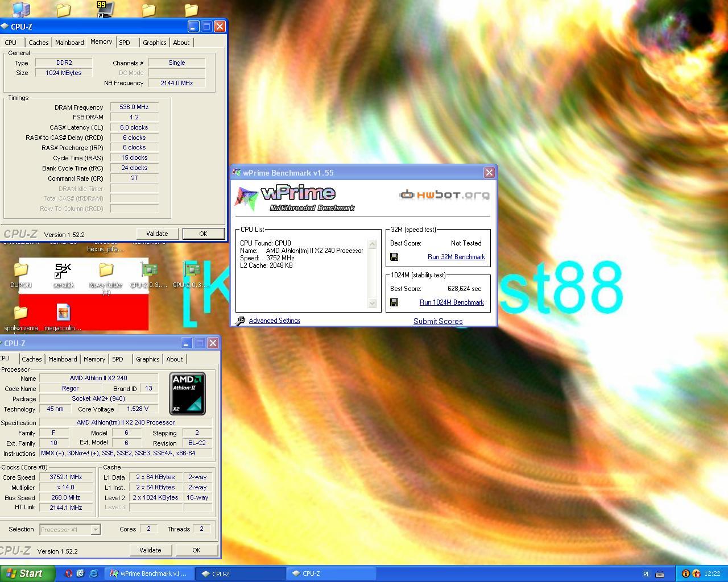Viewport: 728px width, 582px height.
Task: Click the Level 2 cache 2 x 1024 KBytes
Action: coord(156,497)
